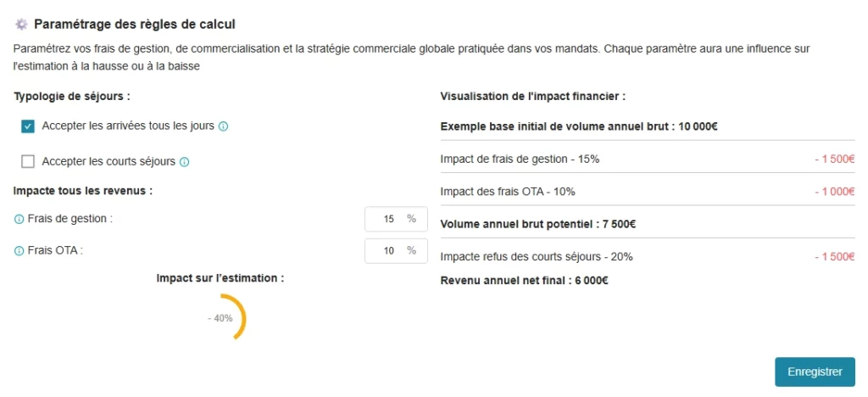Uncheck Accepter les arrivées tous les jours
The height and width of the screenshot is (397, 868).
[28, 126]
